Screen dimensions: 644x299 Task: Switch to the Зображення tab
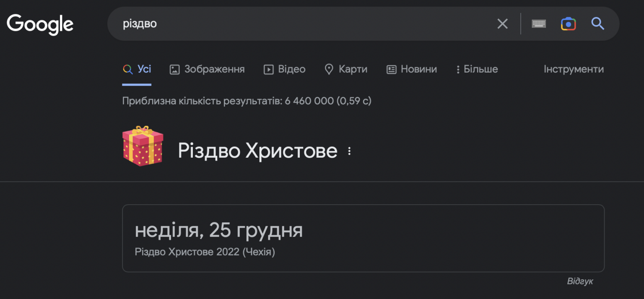(x=207, y=69)
